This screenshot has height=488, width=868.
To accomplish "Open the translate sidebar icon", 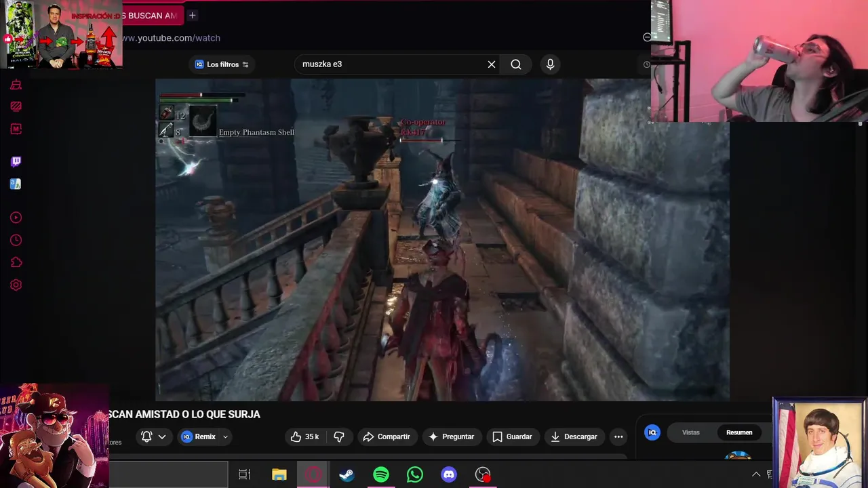I will (x=16, y=184).
